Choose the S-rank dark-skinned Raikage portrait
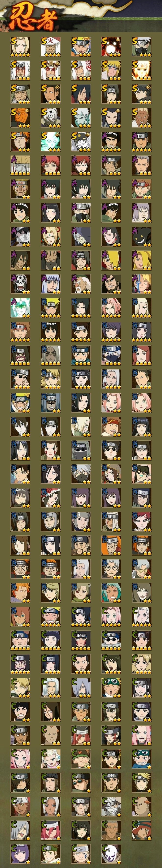The height and width of the screenshot is (868, 162). pos(141,118)
